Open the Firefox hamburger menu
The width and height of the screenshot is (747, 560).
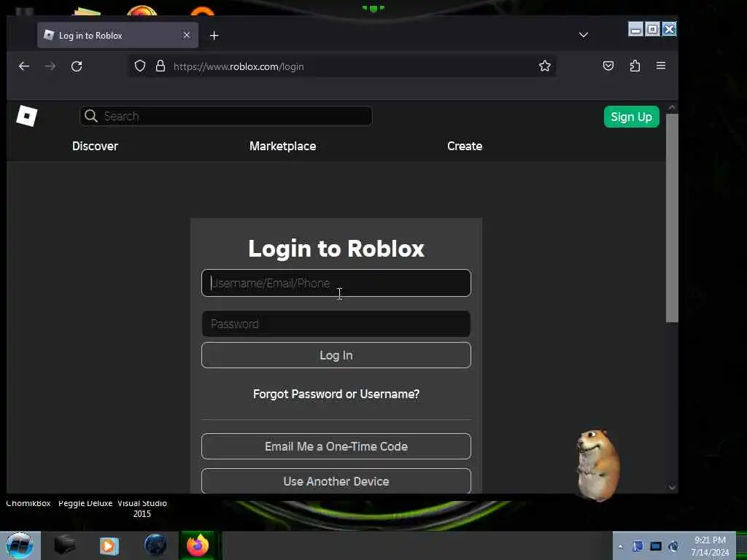(661, 66)
